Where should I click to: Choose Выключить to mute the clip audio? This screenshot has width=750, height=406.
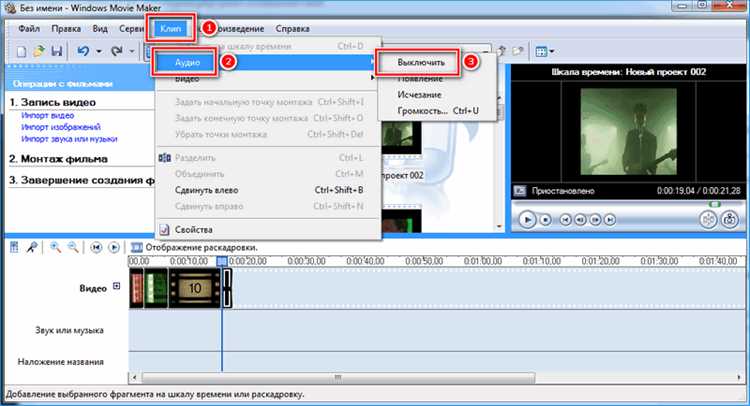pos(421,62)
